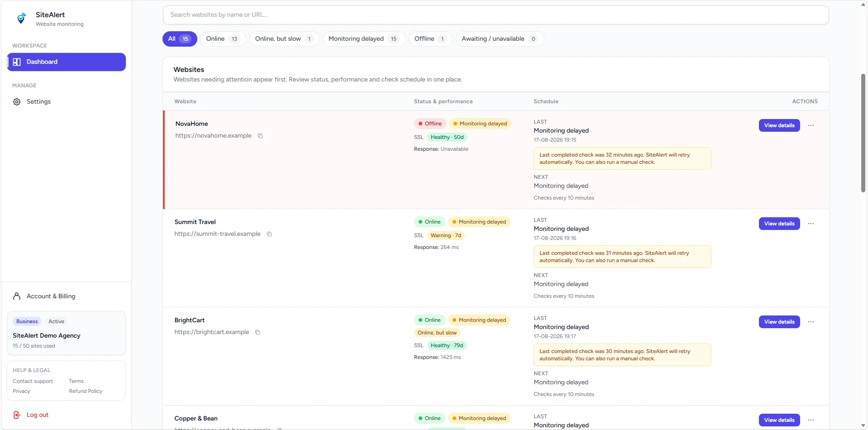Screen dimensions: 868x430
Task: Open Contact support link
Action: click(33, 382)
